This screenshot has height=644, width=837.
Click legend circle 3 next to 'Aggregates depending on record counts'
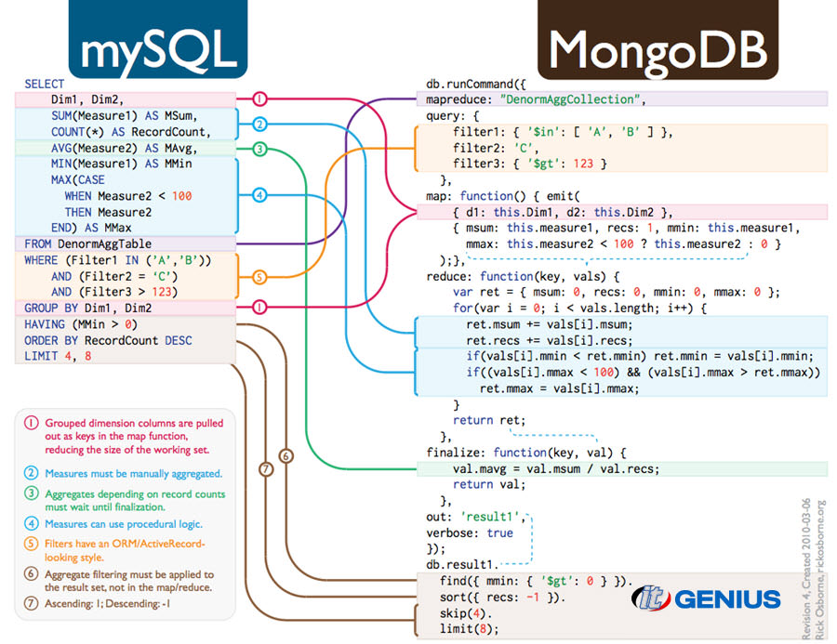32,493
